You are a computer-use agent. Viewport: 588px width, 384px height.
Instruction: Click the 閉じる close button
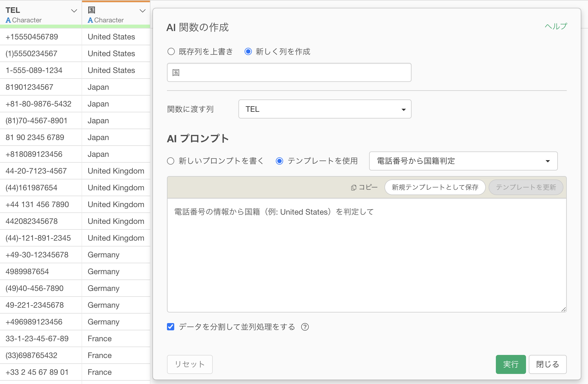(x=548, y=364)
